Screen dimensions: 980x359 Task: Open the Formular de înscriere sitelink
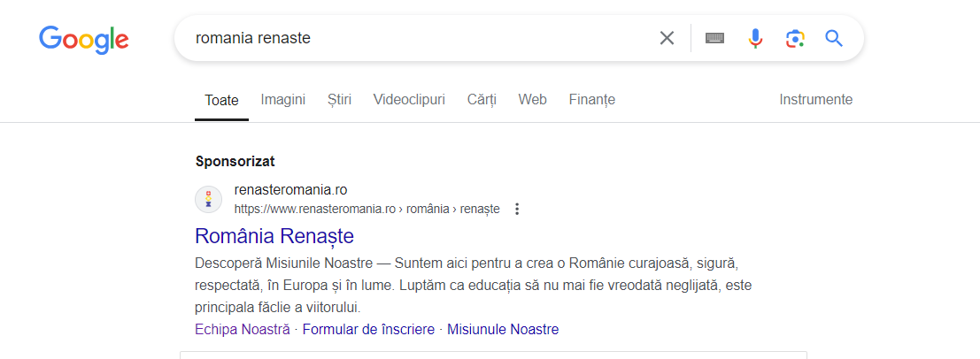tap(368, 329)
